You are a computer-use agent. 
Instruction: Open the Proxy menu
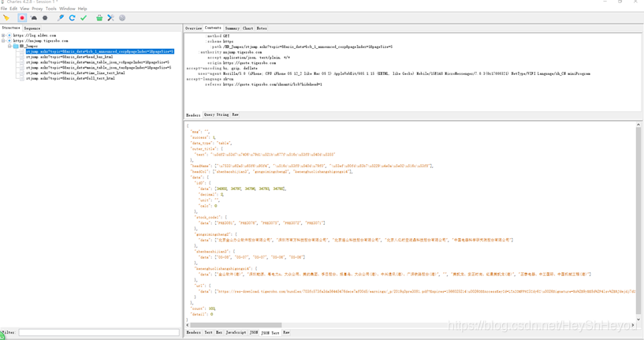click(37, 8)
